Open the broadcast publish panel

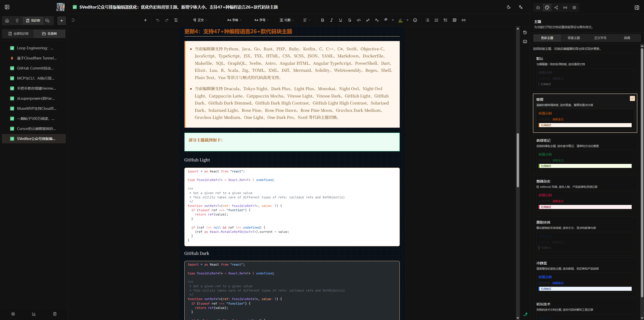pos(565,8)
